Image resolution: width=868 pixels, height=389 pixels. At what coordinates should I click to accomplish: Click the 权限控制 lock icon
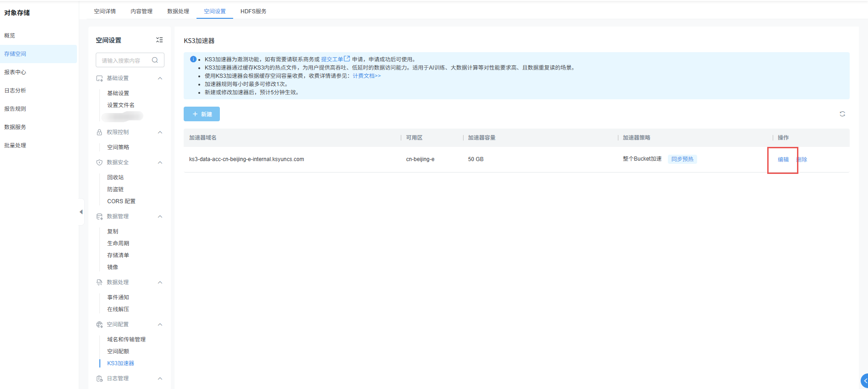point(99,132)
